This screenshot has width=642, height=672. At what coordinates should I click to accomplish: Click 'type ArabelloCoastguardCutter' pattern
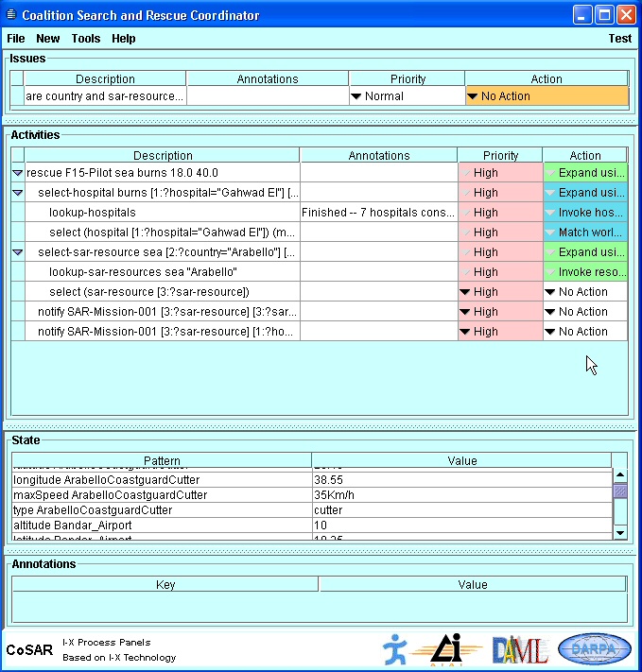tap(162, 510)
